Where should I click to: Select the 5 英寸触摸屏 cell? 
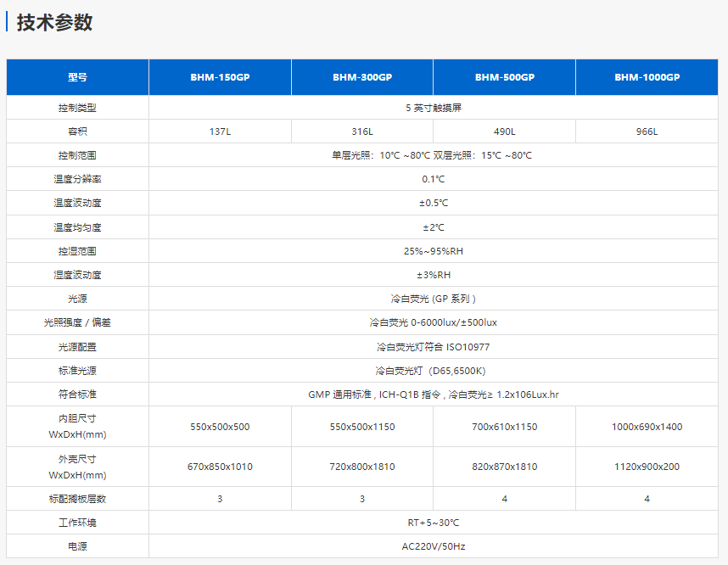point(434,108)
